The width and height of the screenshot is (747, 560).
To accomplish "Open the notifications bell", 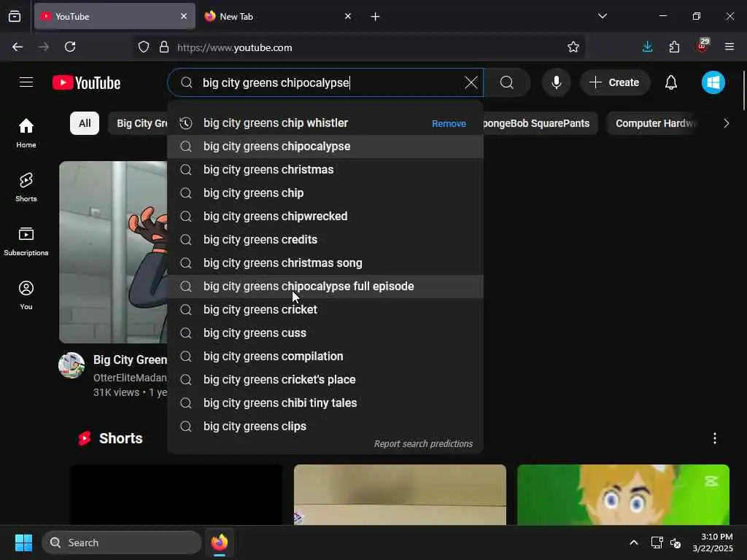I will click(x=671, y=82).
